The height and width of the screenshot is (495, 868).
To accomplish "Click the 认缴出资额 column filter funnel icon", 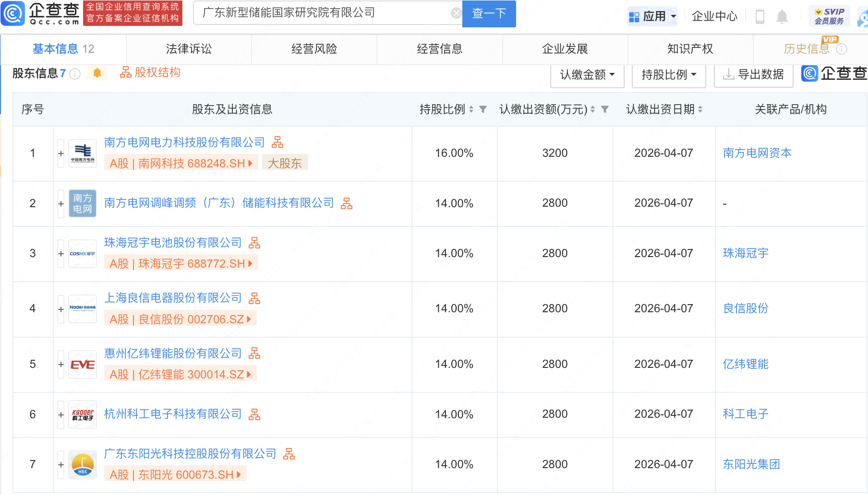I will [605, 109].
